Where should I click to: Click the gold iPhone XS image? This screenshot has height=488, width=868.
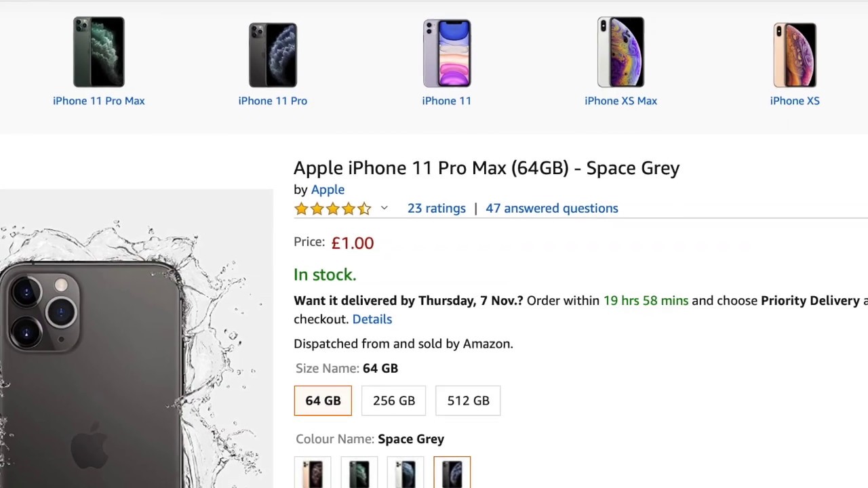[795, 55]
